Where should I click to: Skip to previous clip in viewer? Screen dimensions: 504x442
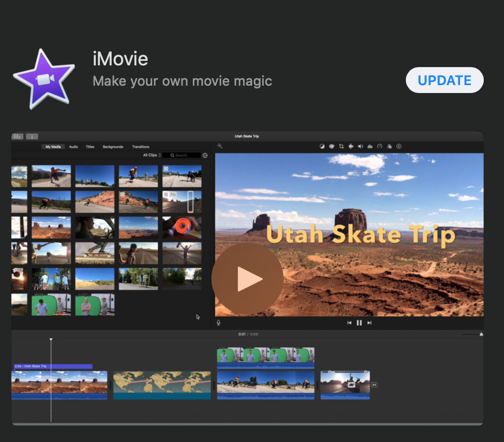[350, 322]
